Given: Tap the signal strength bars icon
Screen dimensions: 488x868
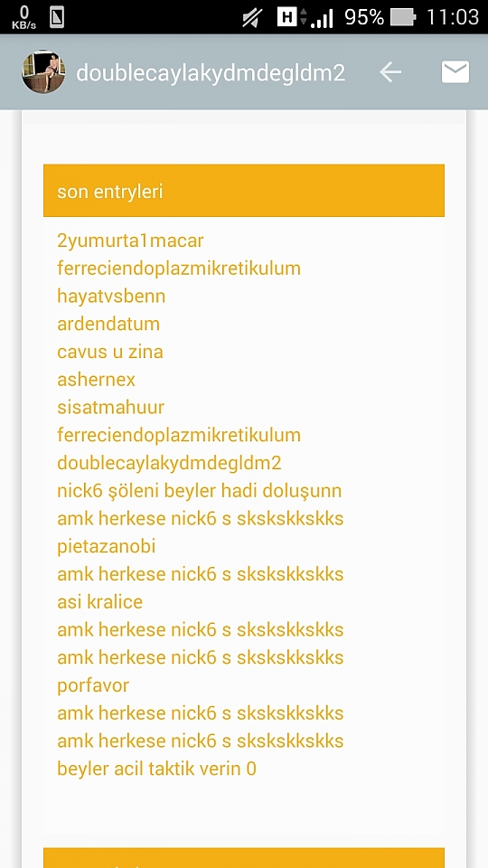Looking at the screenshot, I should click(x=322, y=19).
